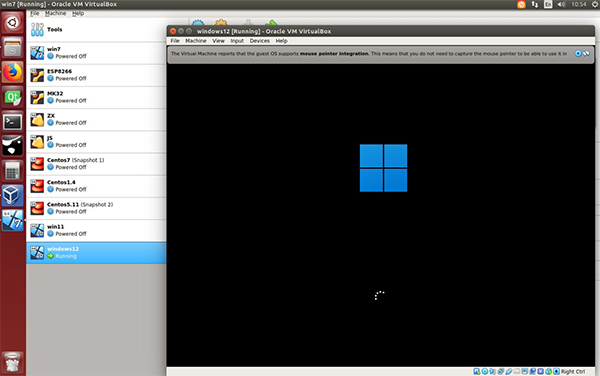The width and height of the screenshot is (600, 376).
Task: Click the 'Powered Off' text under ESP8266
Action: [x=71, y=78]
